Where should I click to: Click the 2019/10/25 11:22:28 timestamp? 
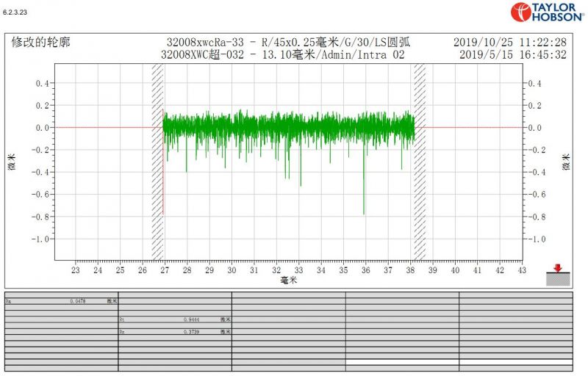(x=509, y=43)
